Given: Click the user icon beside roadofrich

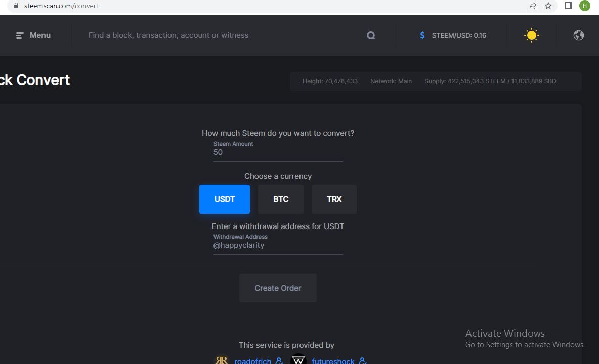Looking at the screenshot, I should (279, 360).
